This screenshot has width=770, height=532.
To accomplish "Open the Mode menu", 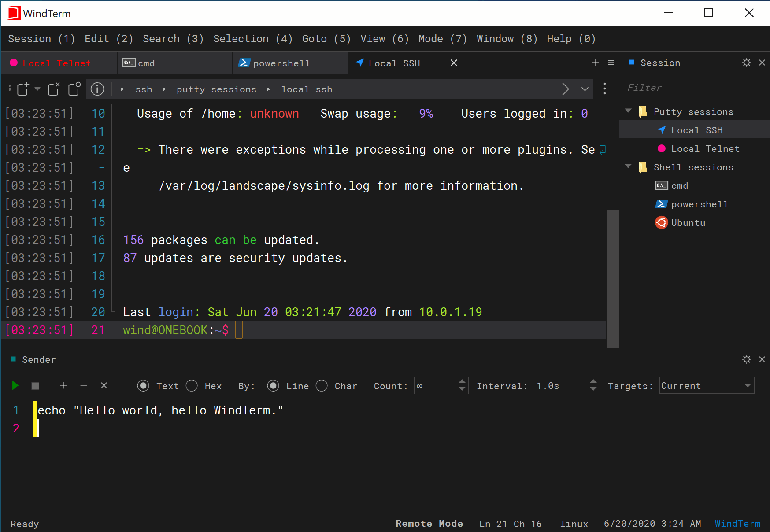I will [x=443, y=39].
